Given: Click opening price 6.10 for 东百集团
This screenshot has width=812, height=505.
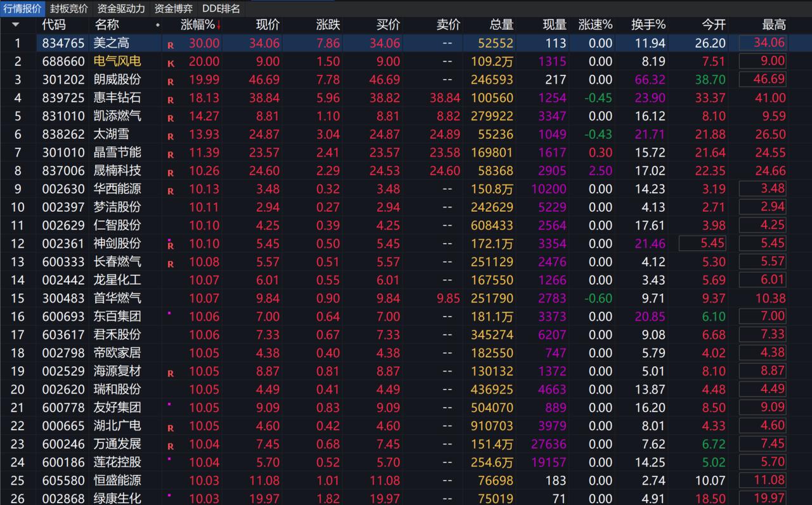Looking at the screenshot, I should click(x=714, y=316).
